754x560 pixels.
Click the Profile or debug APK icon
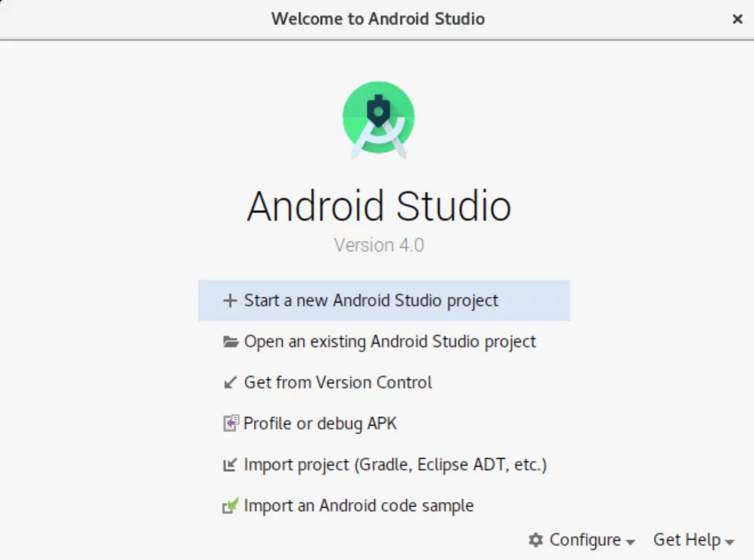click(x=231, y=423)
